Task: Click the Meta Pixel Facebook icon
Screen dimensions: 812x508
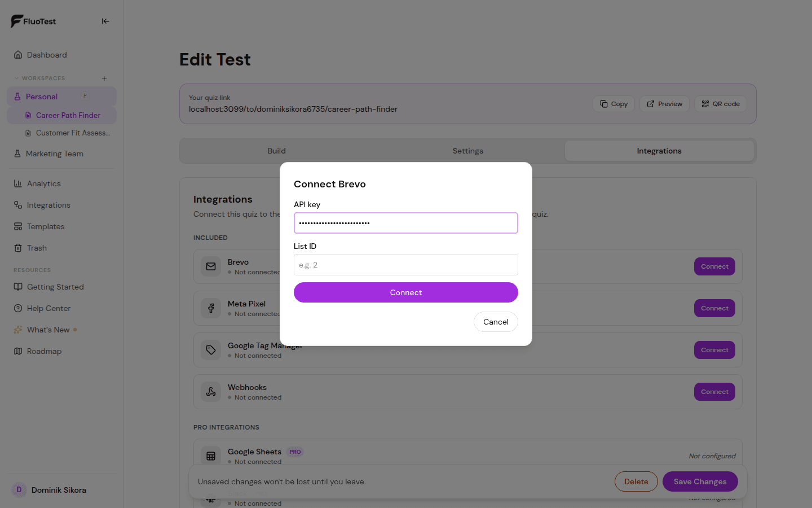Action: pos(211,308)
